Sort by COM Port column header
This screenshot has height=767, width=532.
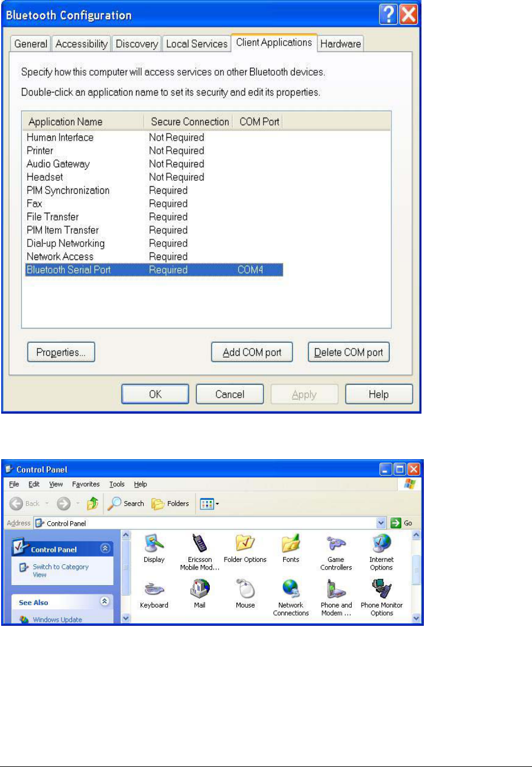click(x=258, y=122)
